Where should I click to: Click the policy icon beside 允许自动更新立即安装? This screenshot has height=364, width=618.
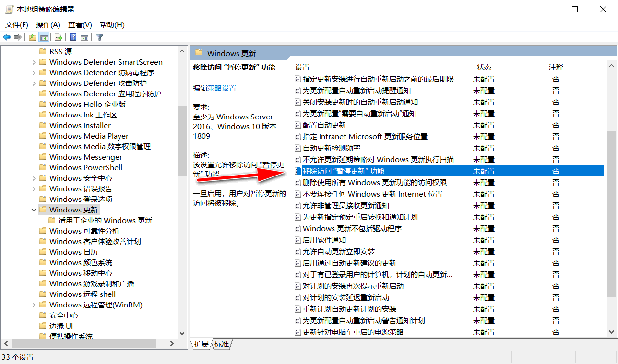(x=297, y=251)
